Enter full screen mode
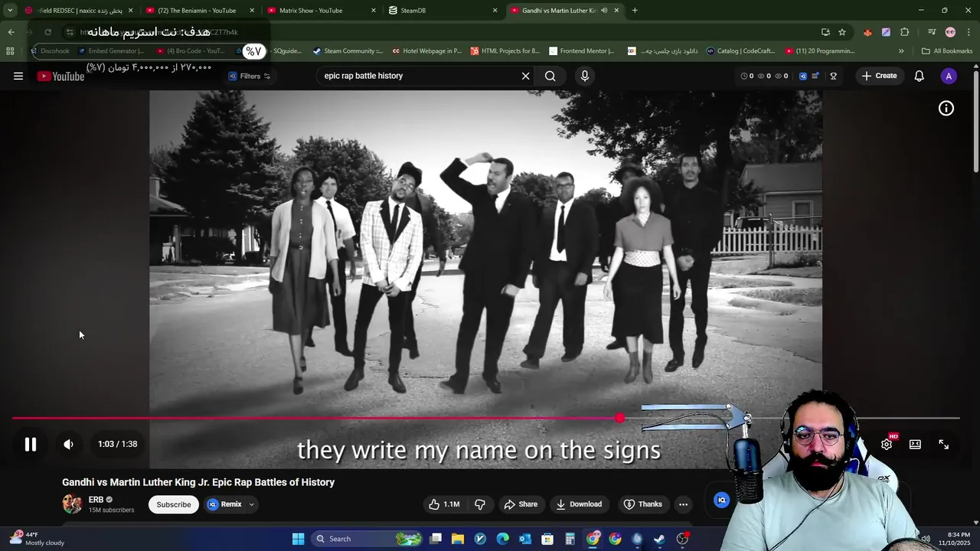This screenshot has height=551, width=980. click(943, 444)
